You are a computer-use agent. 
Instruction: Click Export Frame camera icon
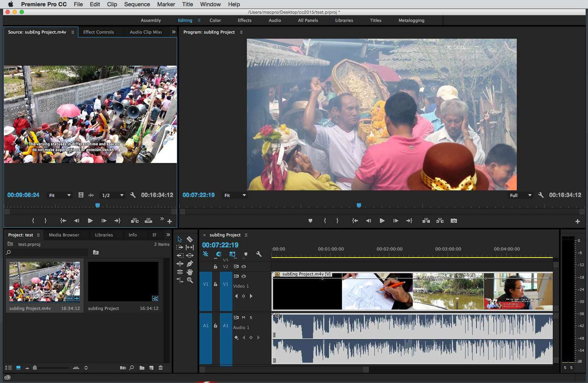(x=454, y=221)
